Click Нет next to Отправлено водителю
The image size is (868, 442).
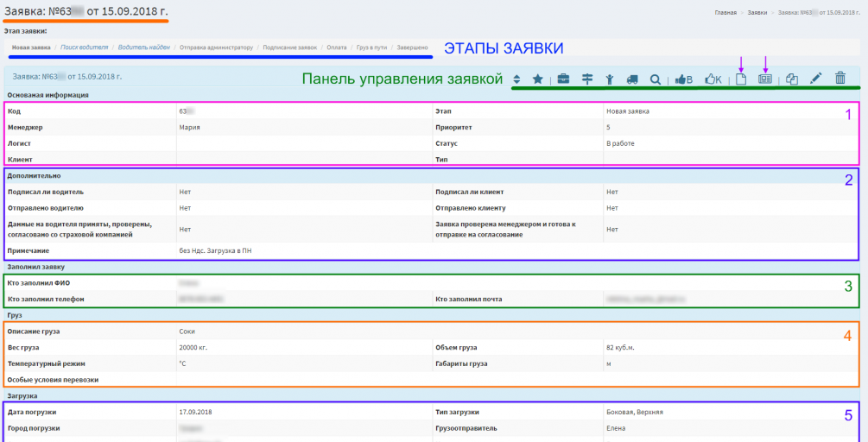click(185, 208)
